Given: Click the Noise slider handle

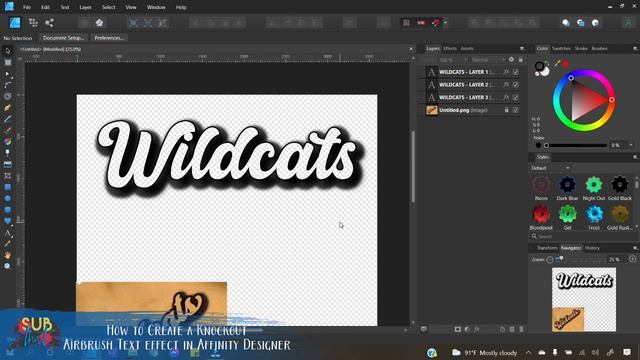Looking at the screenshot, I should 546,145.
